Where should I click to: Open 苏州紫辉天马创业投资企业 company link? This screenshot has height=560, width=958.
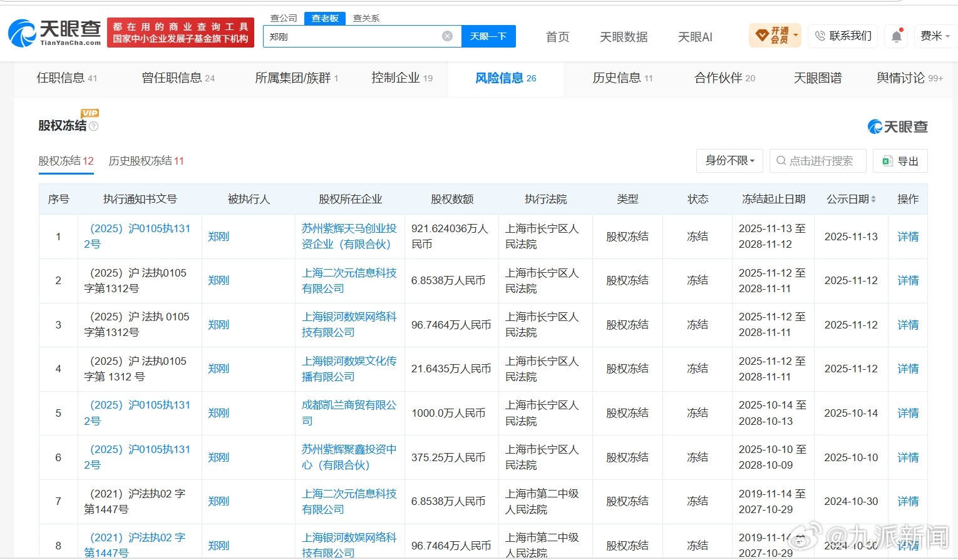[349, 237]
